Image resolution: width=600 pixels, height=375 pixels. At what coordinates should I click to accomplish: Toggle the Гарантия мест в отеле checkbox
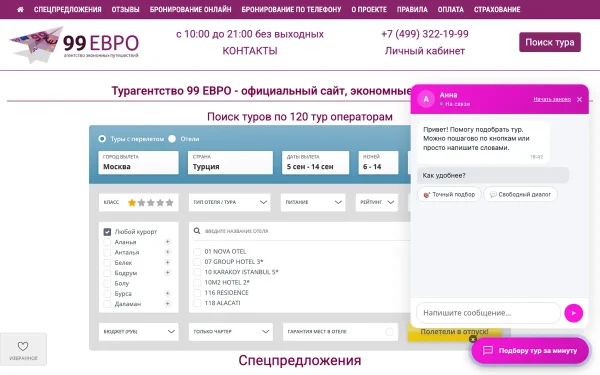[389, 332]
